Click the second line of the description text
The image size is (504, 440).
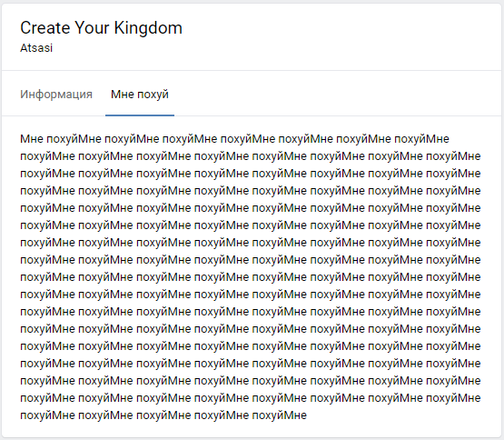(251, 156)
